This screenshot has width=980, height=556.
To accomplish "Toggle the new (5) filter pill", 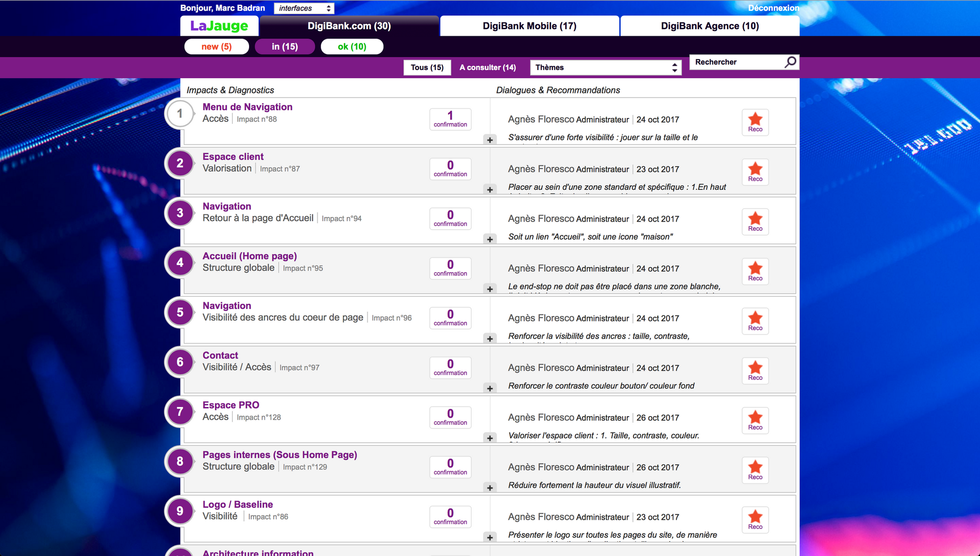I will point(216,46).
